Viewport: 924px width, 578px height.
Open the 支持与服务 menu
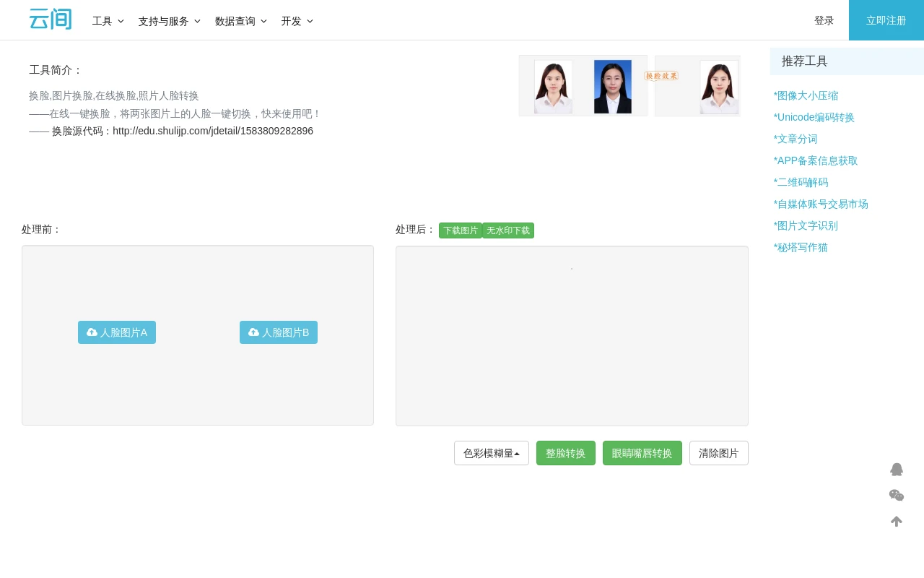pyautogui.click(x=170, y=21)
